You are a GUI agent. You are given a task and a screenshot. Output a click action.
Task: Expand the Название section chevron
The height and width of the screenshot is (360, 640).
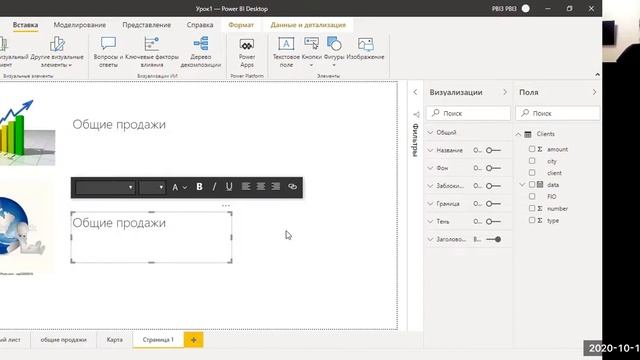(x=430, y=150)
